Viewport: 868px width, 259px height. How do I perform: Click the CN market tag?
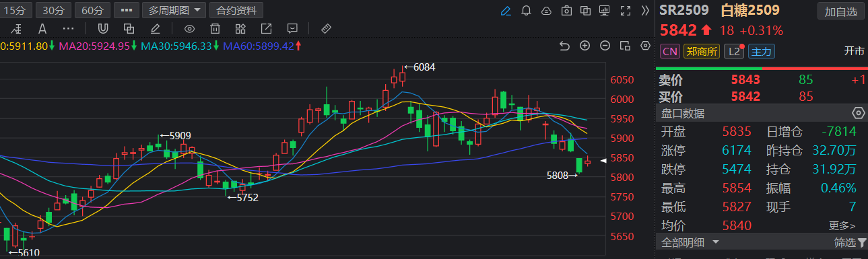point(670,52)
